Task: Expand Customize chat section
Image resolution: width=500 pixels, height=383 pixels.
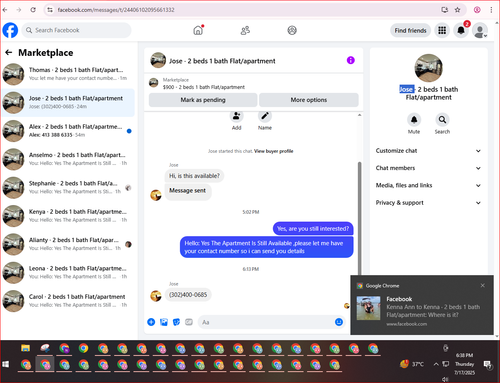Action: click(428, 151)
